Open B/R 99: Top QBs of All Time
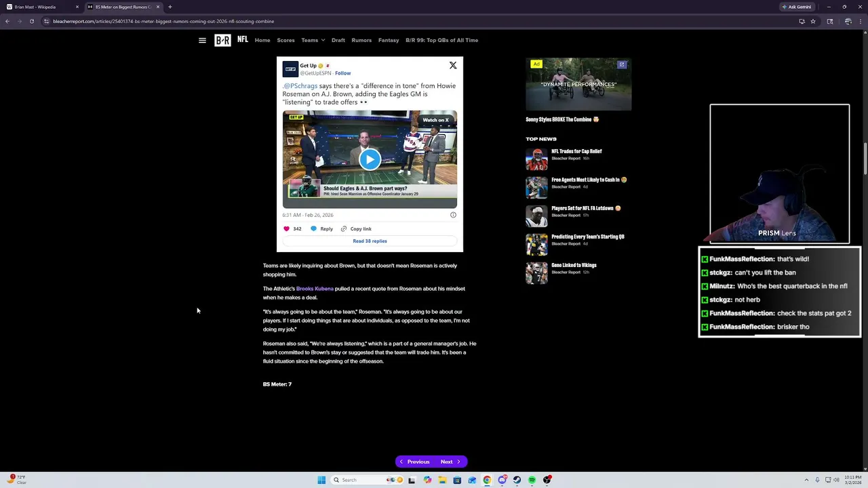The width and height of the screenshot is (868, 488). (441, 40)
